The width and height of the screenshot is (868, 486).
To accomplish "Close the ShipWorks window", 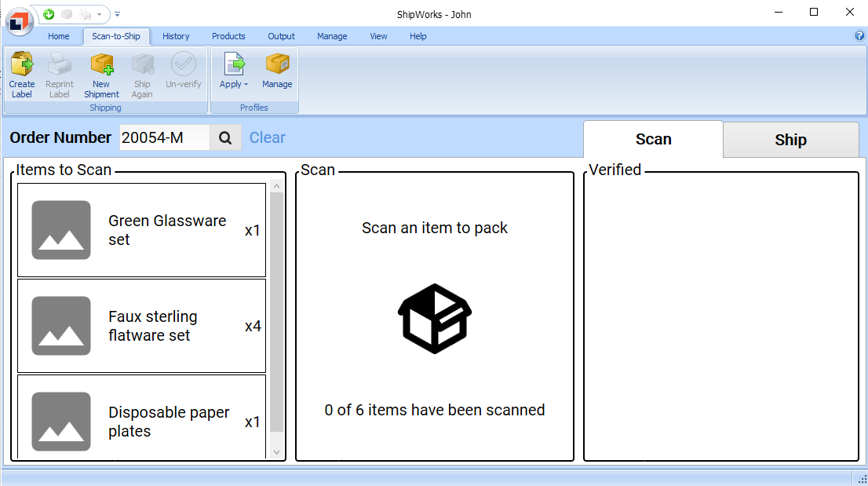I will (850, 13).
